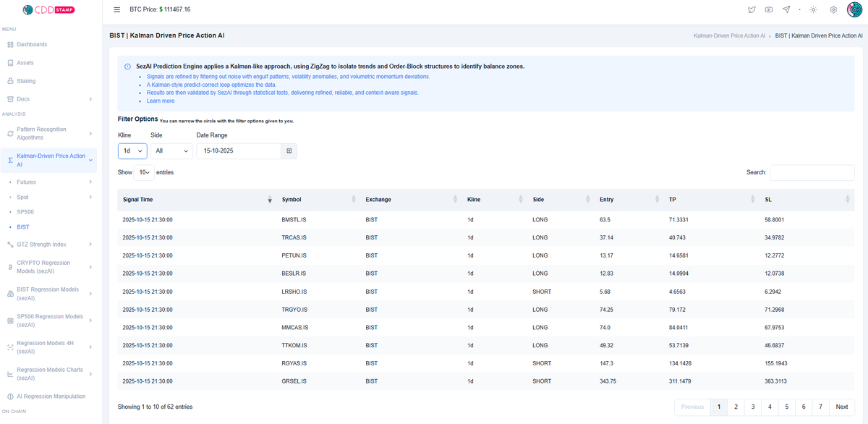Viewport: 868px width, 424px height.
Task: Click the Next pagination button
Action: click(842, 407)
